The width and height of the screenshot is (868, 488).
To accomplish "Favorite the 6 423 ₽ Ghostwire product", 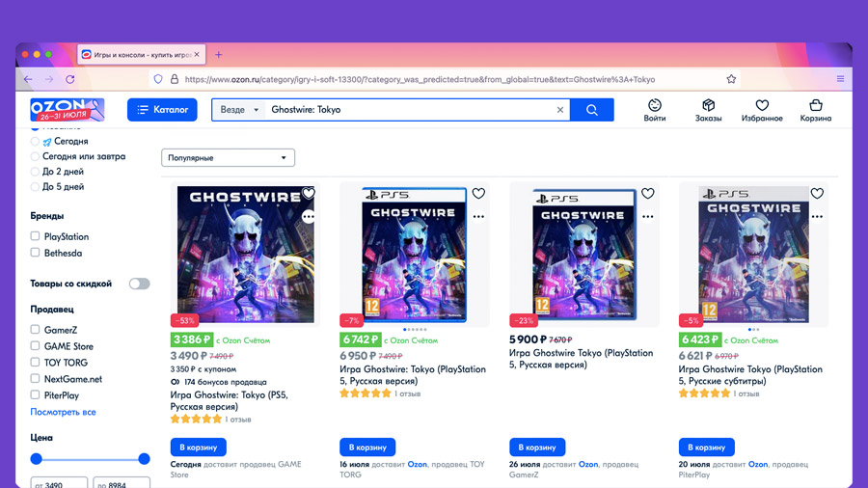I will pos(817,194).
